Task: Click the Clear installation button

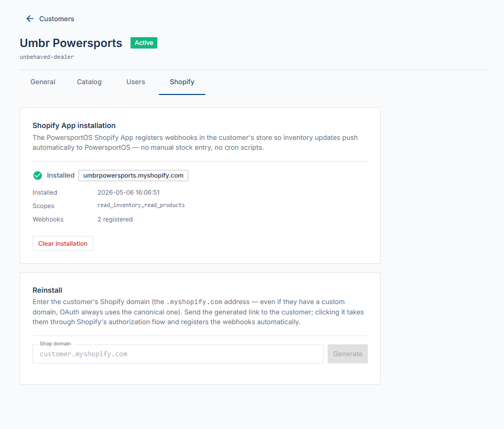Action: pyautogui.click(x=63, y=244)
